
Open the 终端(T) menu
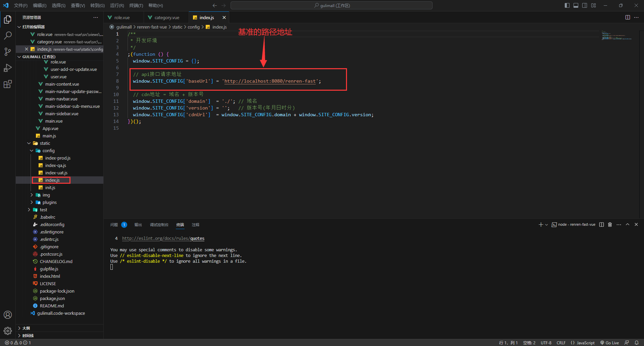136,5
